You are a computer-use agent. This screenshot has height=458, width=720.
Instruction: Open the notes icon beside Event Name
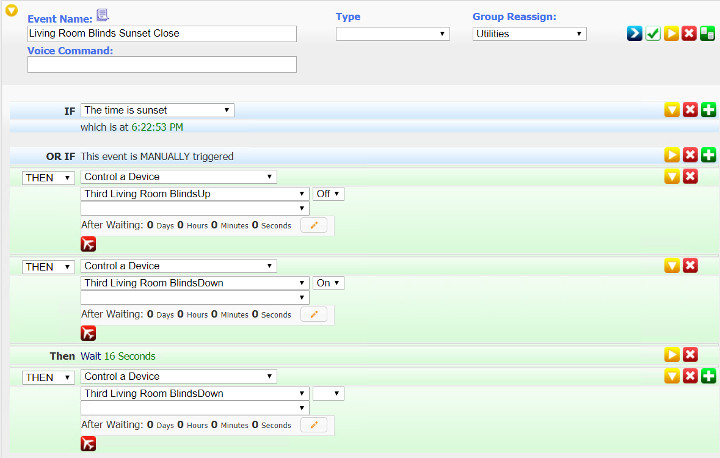coord(102,15)
